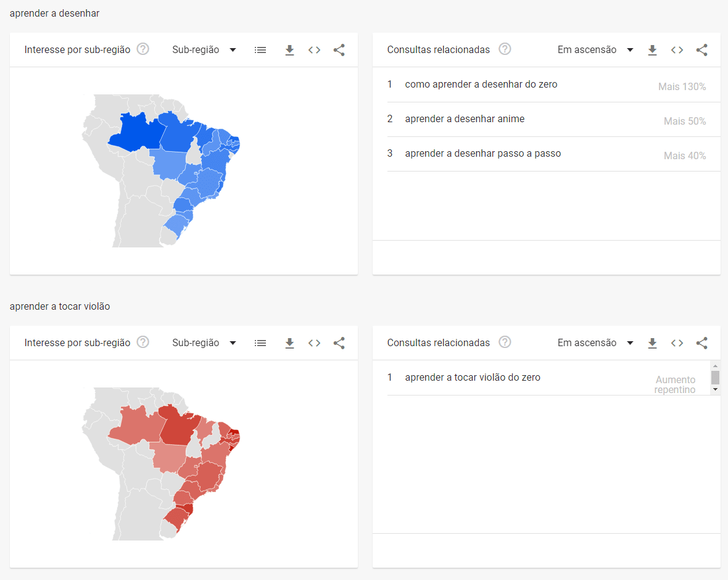This screenshot has height=580, width=728.
Task: Select 'aprender a desenhar passo a passo' query
Action: pos(483,154)
